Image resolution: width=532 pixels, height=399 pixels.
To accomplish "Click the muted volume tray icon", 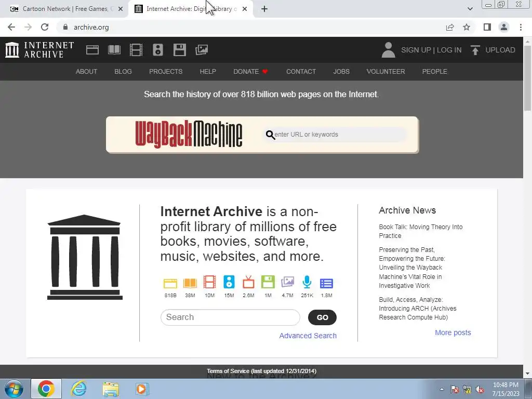I will pyautogui.click(x=480, y=390).
